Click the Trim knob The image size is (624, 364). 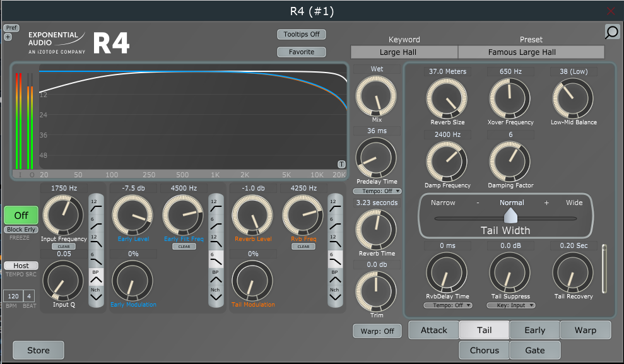click(376, 291)
